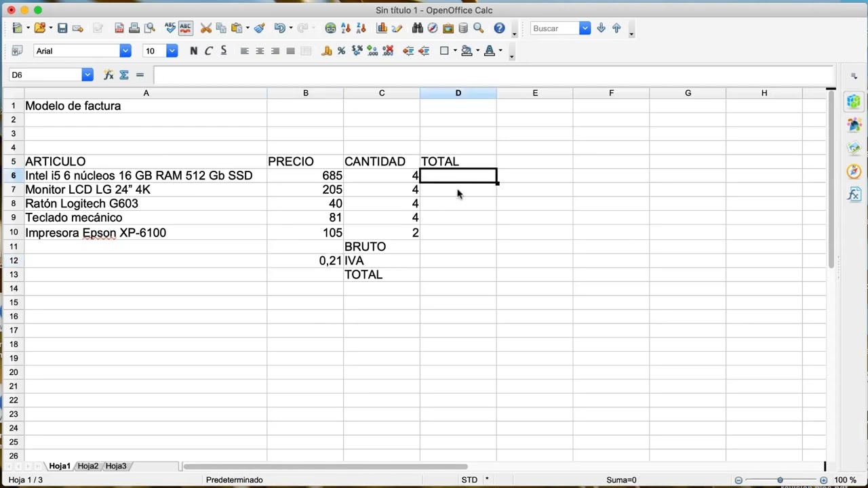Viewport: 868px width, 488px height.
Task: Toggle bold formatting (N)
Action: 194,51
